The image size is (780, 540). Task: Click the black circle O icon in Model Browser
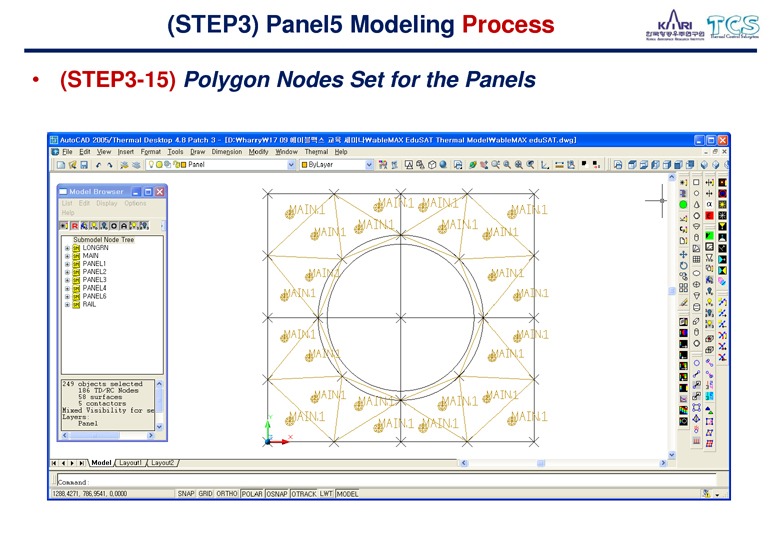[114, 226]
